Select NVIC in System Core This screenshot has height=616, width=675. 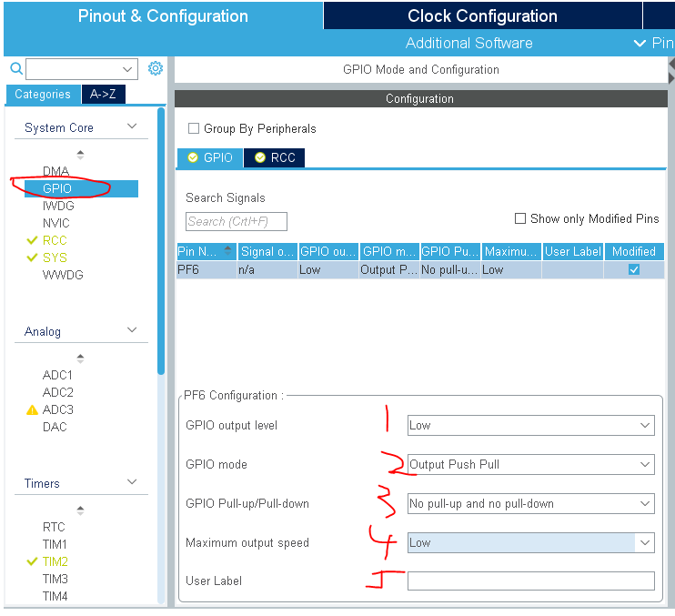coord(56,223)
